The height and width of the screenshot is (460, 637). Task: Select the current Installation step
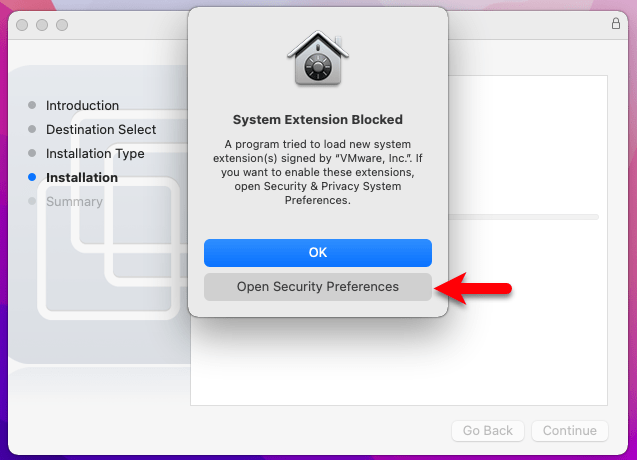[82, 178]
